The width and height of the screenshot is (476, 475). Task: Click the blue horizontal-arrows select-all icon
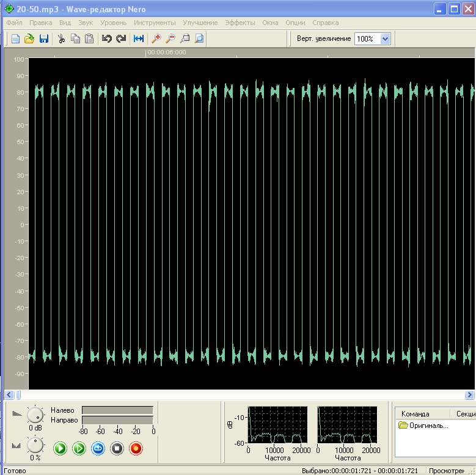pos(139,39)
